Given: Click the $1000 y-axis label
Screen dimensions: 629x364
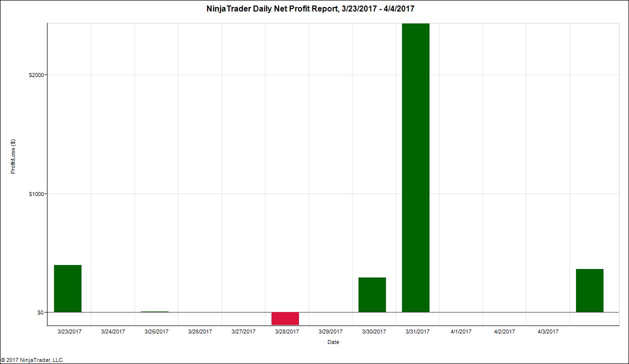Looking at the screenshot, I should [36, 194].
